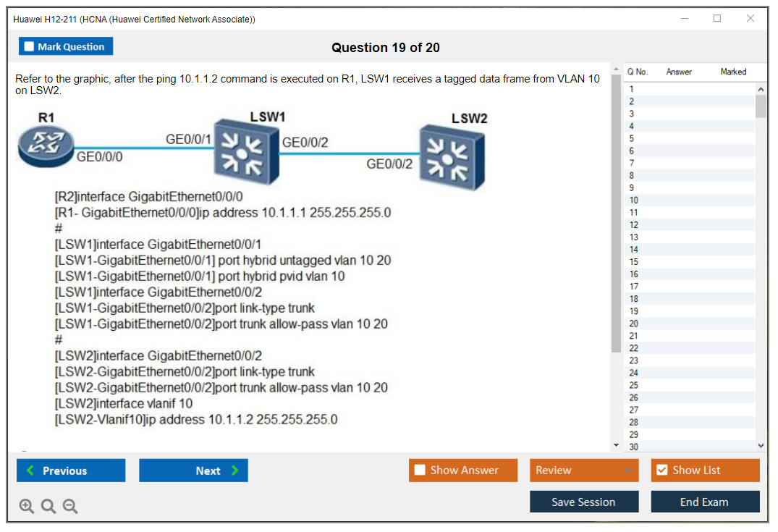Select question 19 in the list
This screenshot has width=778, height=532.
pos(634,311)
